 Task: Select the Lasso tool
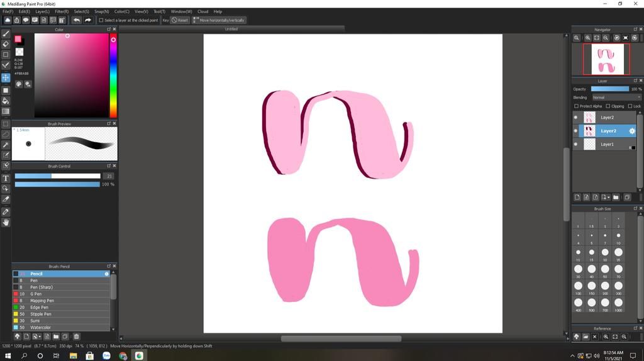6,134
